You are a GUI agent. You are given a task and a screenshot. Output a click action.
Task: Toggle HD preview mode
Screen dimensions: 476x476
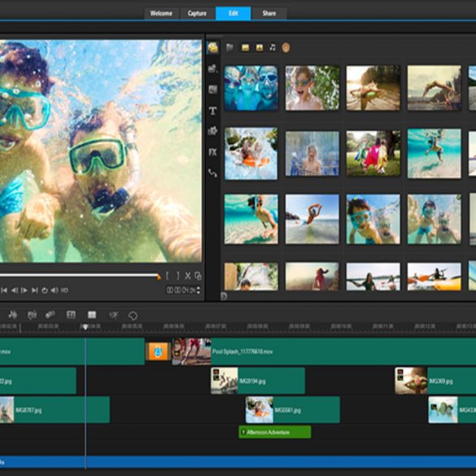[x=64, y=290]
